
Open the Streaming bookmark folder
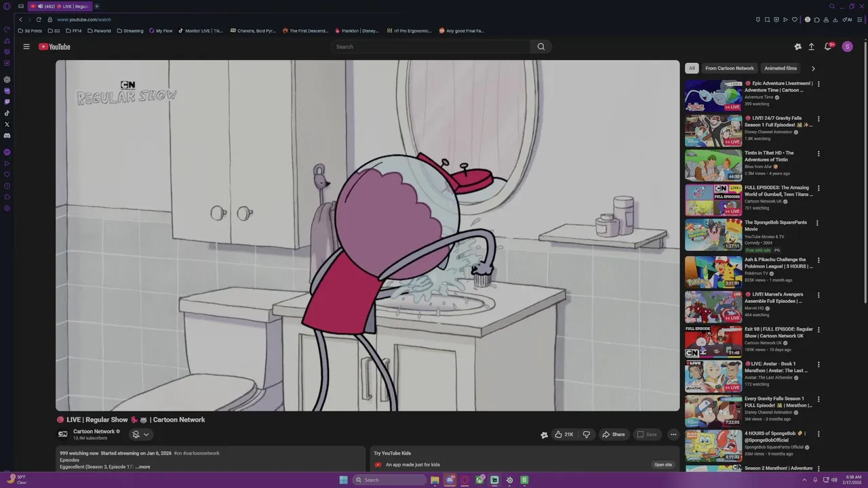click(x=130, y=30)
